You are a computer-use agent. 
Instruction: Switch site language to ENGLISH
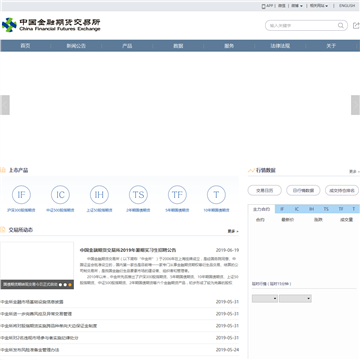coord(347,6)
